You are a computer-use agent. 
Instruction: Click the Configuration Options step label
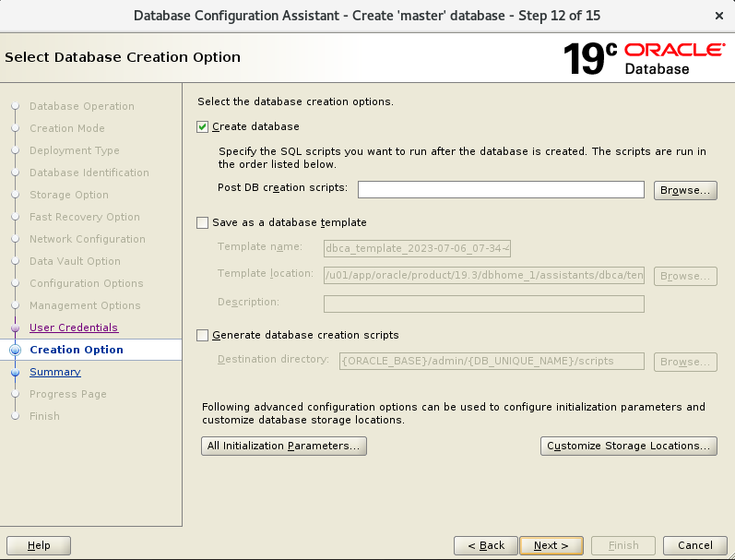click(x=87, y=283)
